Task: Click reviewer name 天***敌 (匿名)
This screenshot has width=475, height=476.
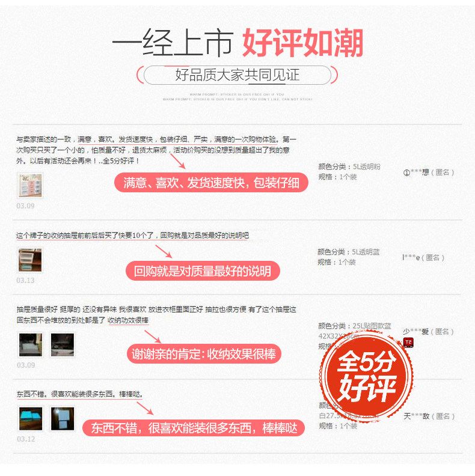Action: coord(429,416)
